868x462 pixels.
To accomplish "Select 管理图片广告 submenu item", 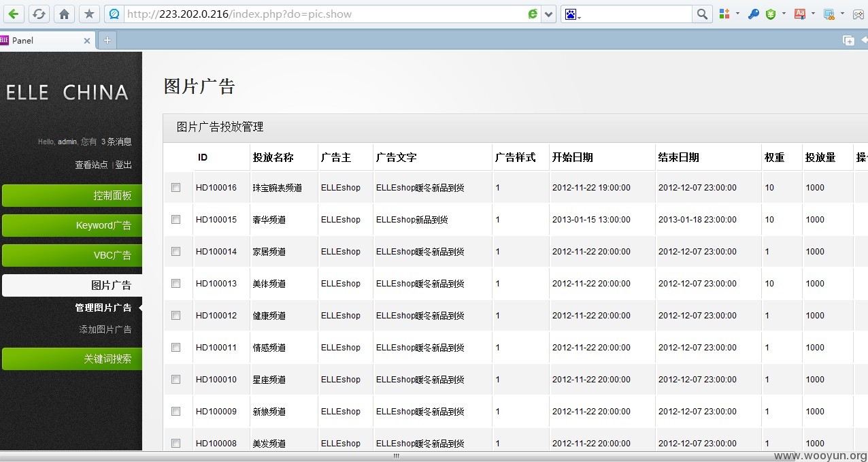I will click(x=103, y=308).
